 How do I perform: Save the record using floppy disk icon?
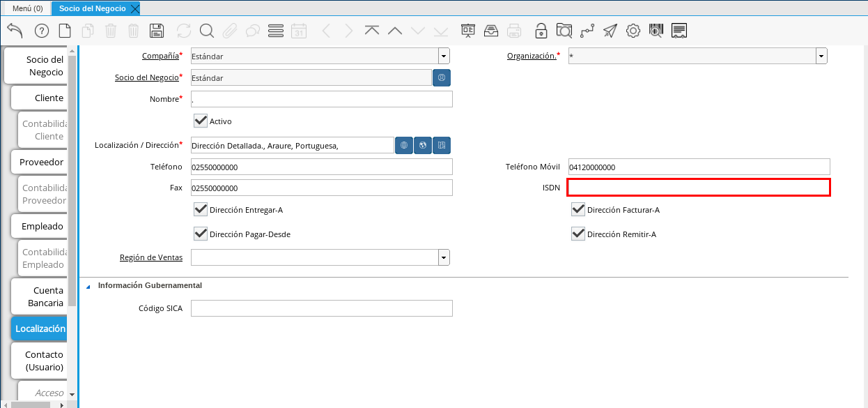click(x=157, y=31)
